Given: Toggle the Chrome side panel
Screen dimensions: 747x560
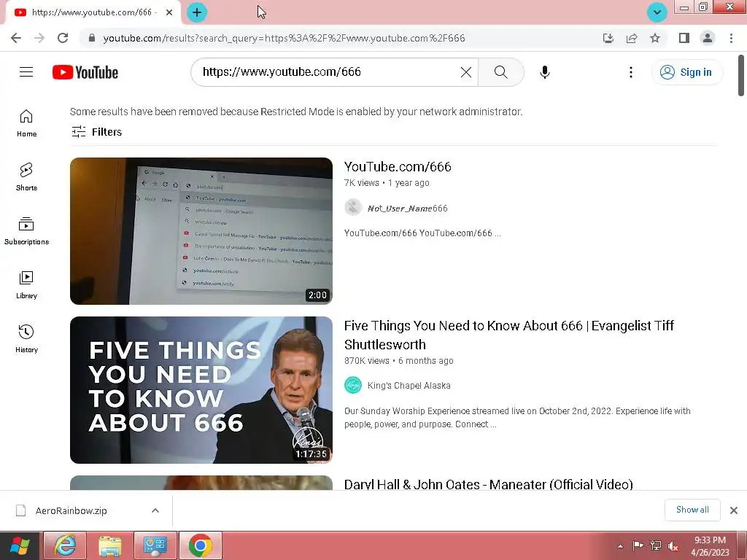Looking at the screenshot, I should [684, 38].
